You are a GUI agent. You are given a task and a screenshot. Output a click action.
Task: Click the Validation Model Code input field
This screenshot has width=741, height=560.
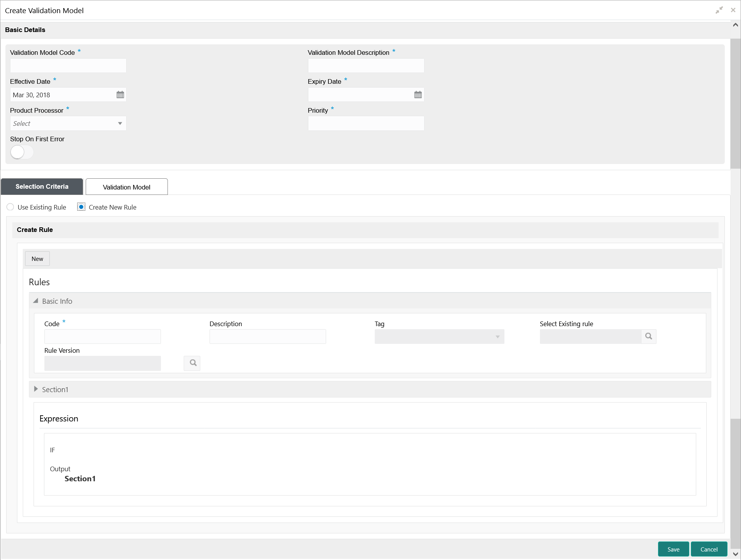pos(68,66)
